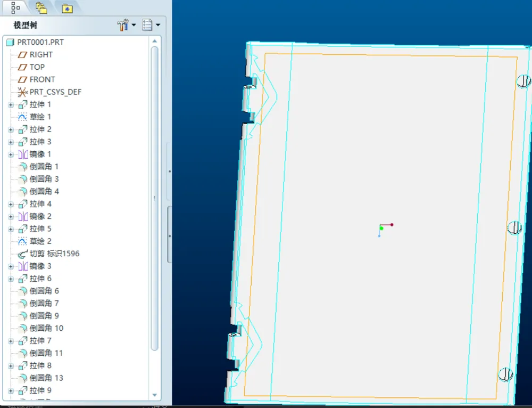Click the model tree vertical scrollbar thumb

pos(155,199)
